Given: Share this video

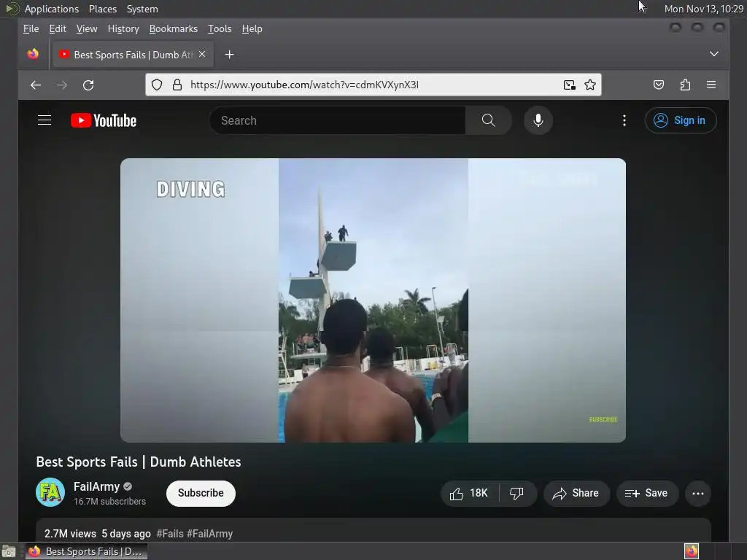Looking at the screenshot, I should click(576, 494).
